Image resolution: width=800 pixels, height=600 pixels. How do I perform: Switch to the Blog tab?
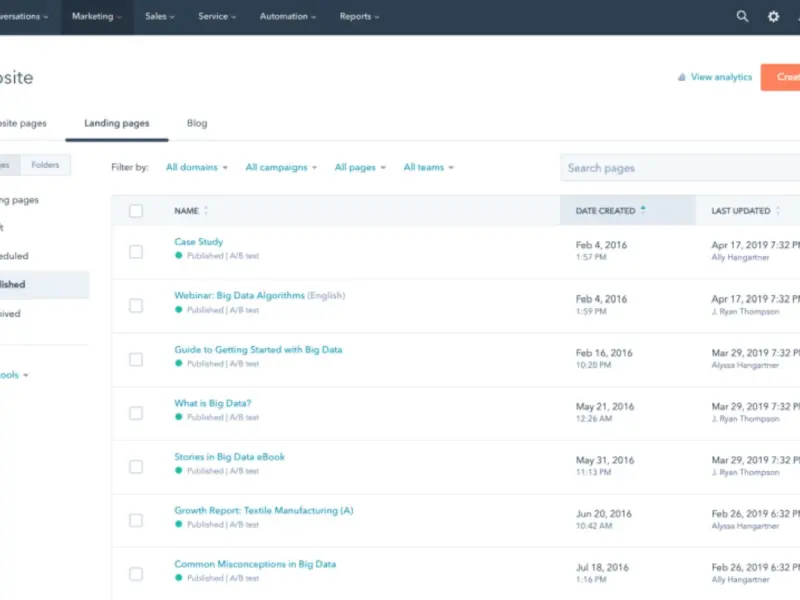tap(197, 123)
